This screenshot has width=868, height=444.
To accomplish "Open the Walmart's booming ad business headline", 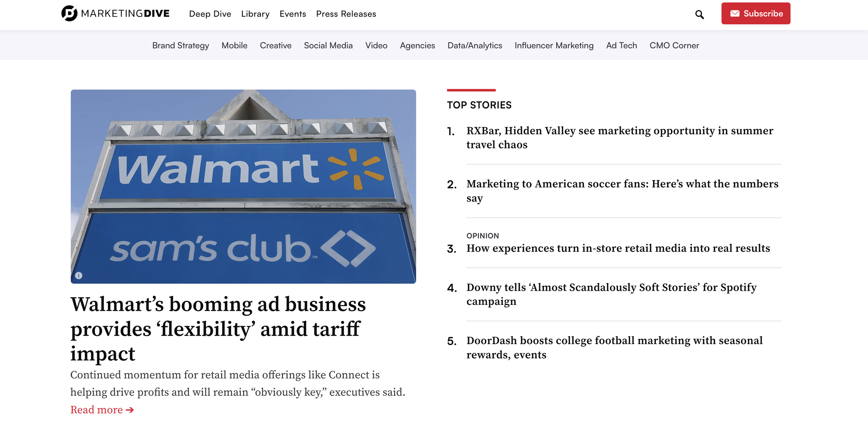I will coord(218,328).
